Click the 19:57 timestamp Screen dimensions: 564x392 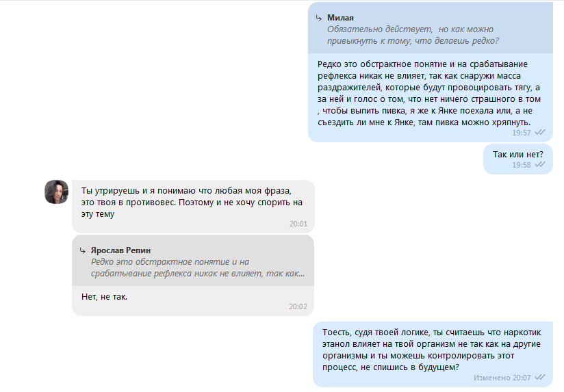tap(522, 133)
